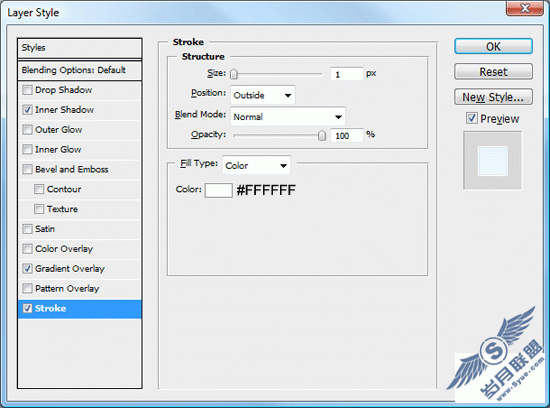Viewport: 550px width, 408px height.
Task: Open the Pattern Overlay settings label
Action: [x=67, y=288]
